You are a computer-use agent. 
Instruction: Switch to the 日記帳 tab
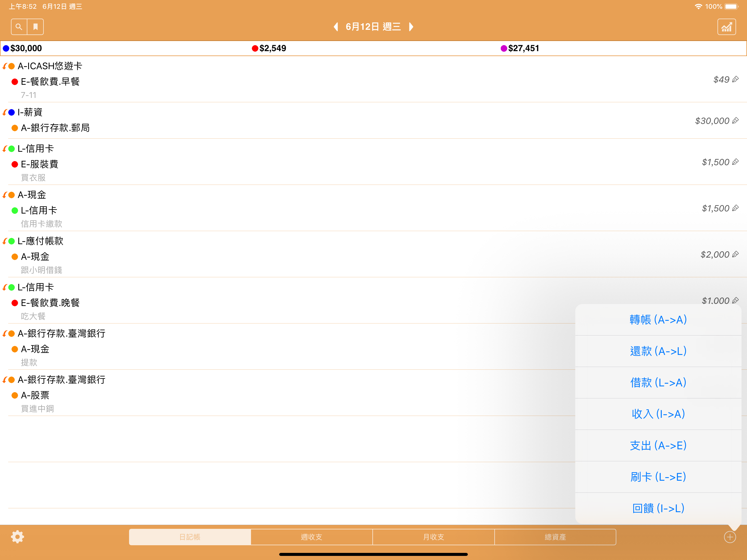[190, 537]
